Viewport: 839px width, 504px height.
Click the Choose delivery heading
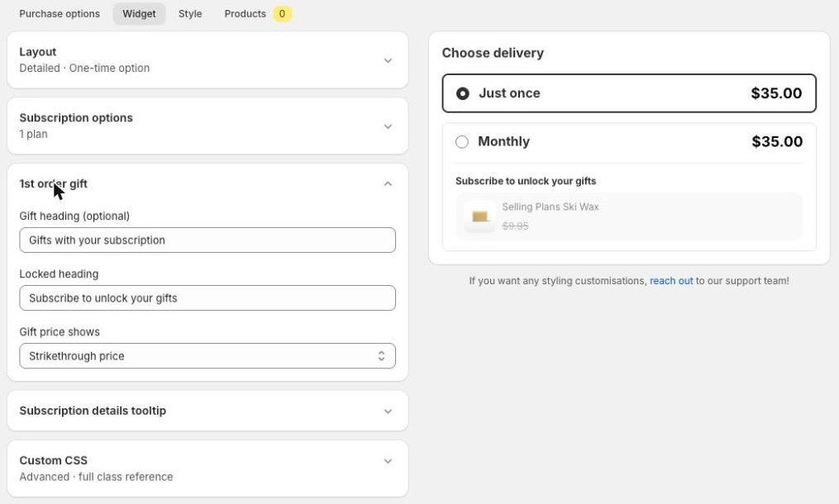[x=493, y=53]
